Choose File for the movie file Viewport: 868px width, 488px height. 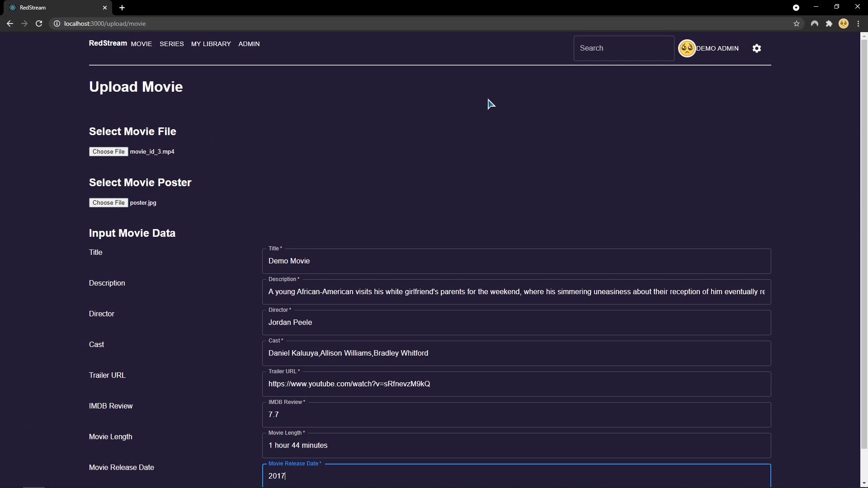click(108, 151)
